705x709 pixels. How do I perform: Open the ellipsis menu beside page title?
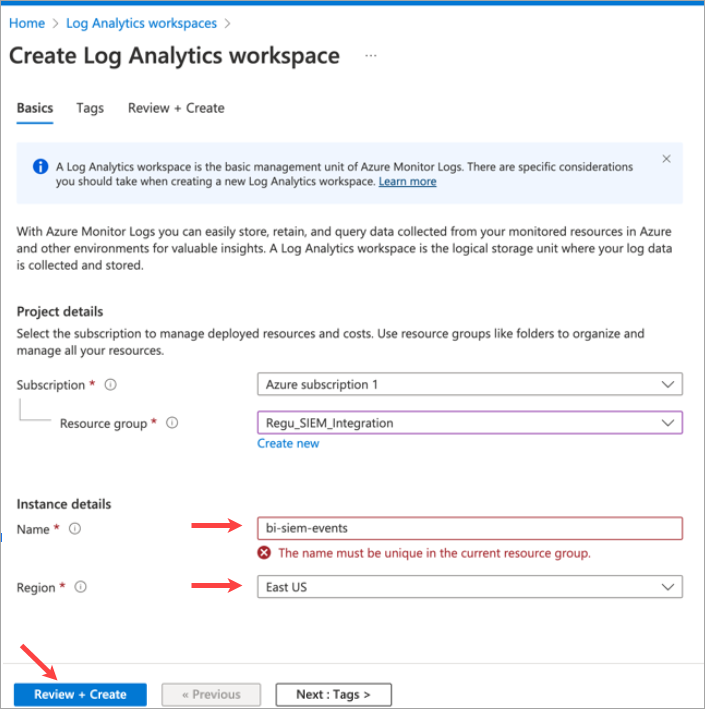point(371,56)
